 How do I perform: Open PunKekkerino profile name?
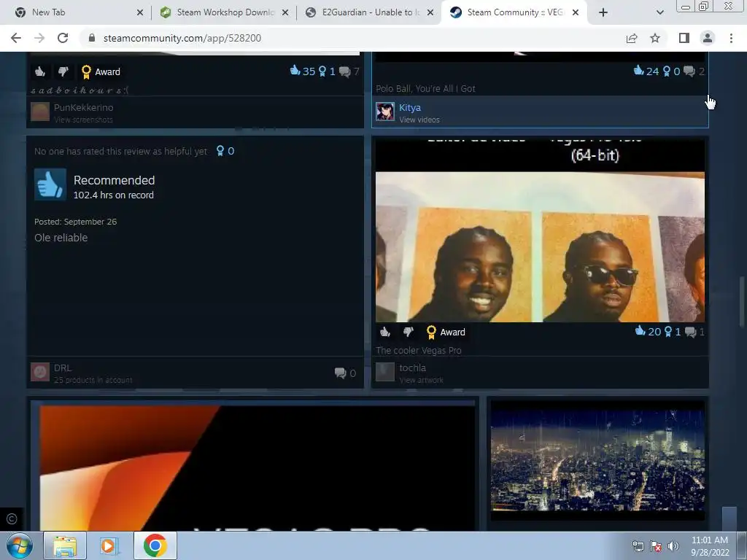tap(83, 108)
